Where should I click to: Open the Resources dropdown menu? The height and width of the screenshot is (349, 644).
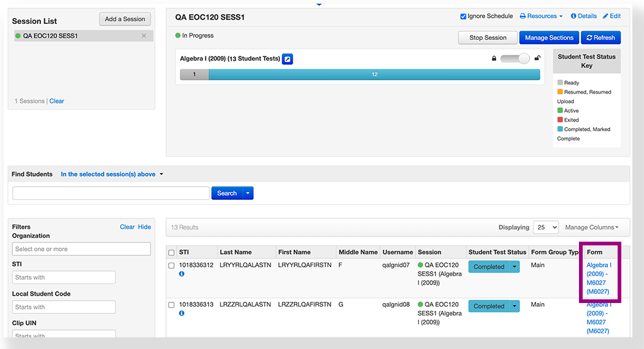(541, 16)
